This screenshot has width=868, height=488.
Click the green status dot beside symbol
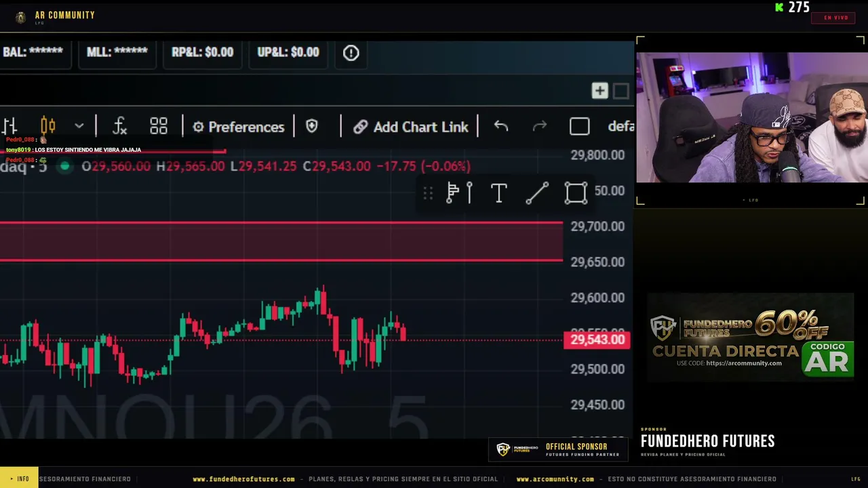[65, 166]
